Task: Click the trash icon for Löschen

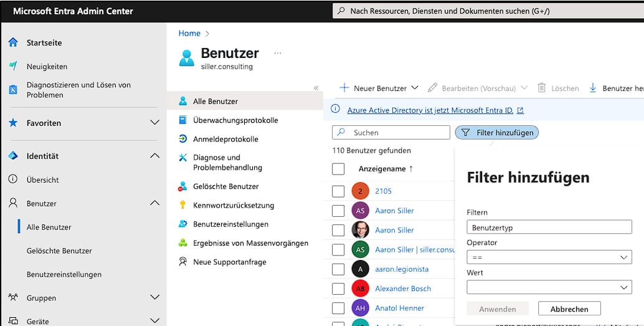Action: pos(542,87)
